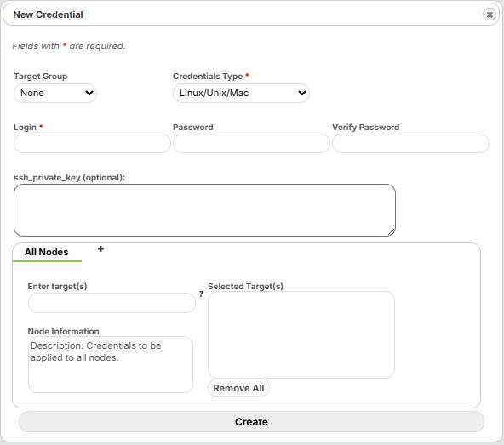The image size is (504, 445).
Task: Click the New Credential title bar
Action: click(x=250, y=14)
